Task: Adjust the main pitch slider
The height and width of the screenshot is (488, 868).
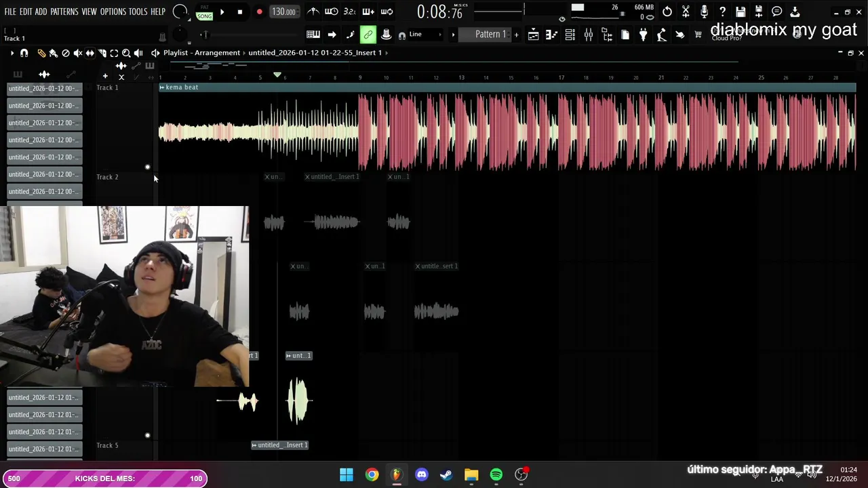Action: tap(205, 35)
